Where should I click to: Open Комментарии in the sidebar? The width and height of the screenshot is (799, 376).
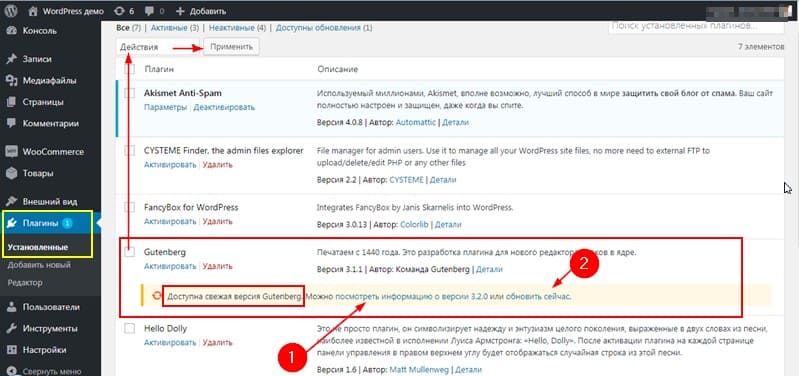50,123
